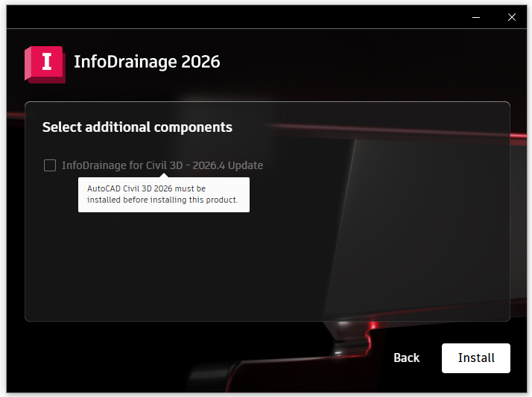
Task: Tick the InfoDrainage for Civil 3D checkbox
Action: [x=50, y=165]
